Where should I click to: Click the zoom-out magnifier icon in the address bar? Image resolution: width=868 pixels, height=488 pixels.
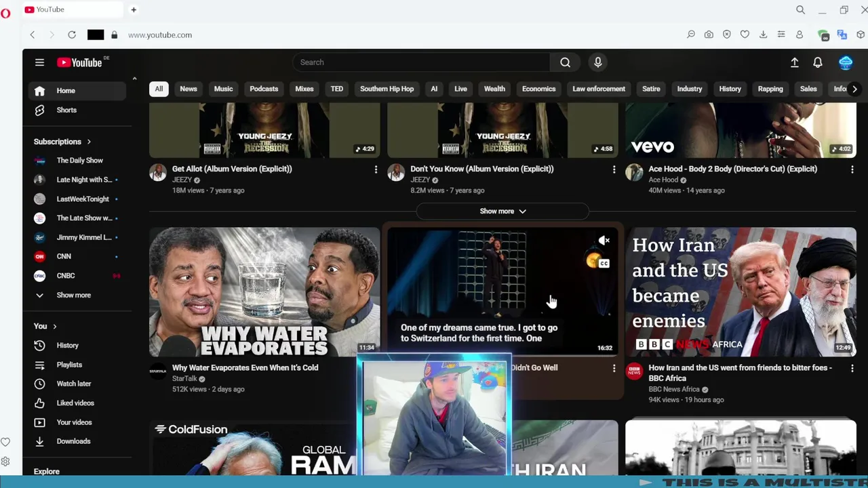pos(691,35)
